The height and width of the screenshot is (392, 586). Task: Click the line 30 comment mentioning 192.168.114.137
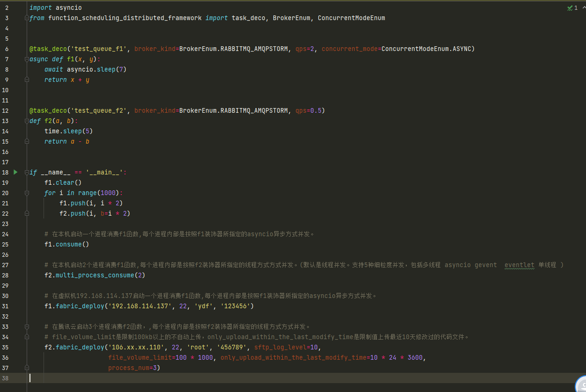tap(211, 296)
